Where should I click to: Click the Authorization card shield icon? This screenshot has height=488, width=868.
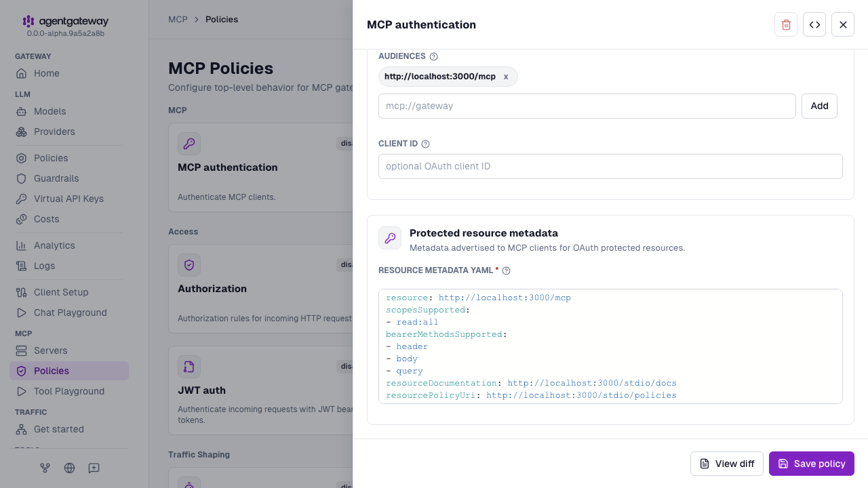189,265
